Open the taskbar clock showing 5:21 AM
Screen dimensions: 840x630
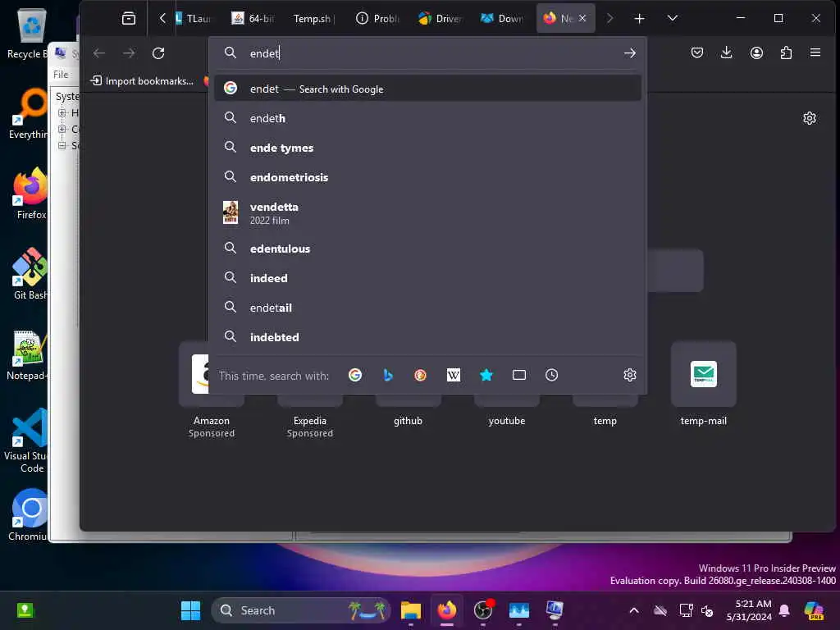pyautogui.click(x=749, y=610)
